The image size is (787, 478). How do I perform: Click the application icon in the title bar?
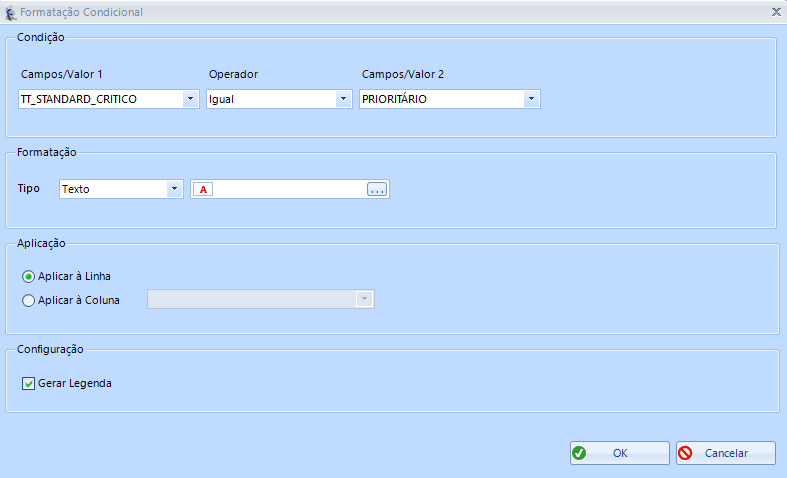click(11, 12)
